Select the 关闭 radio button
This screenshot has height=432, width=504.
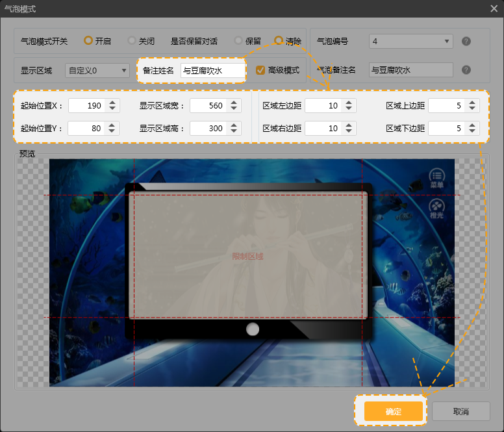tap(132, 41)
